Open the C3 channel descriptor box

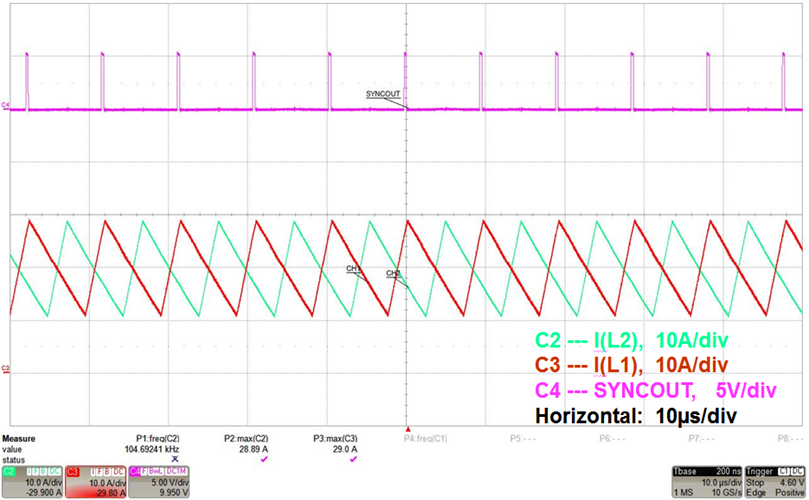click(x=94, y=482)
